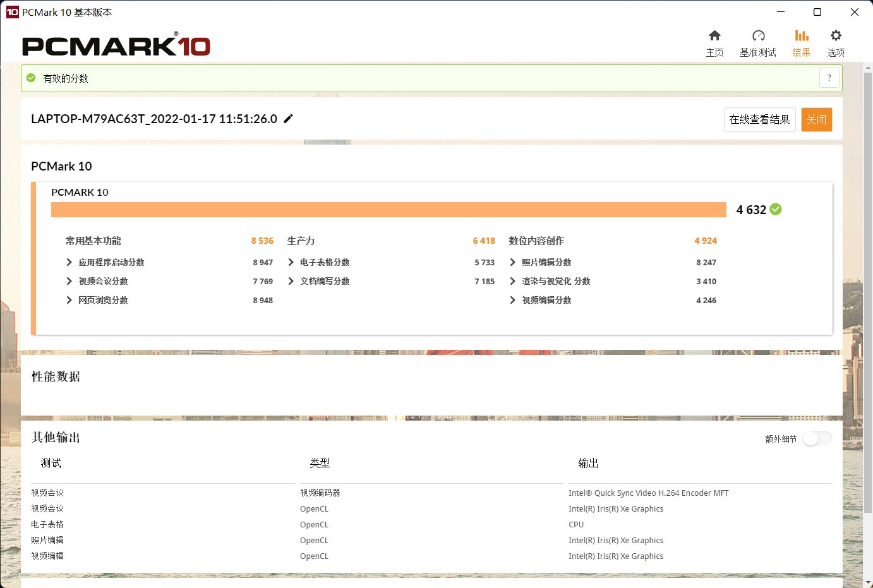This screenshot has height=588, width=873.
Task: Click score 8 947 for app startup
Action: click(x=263, y=262)
